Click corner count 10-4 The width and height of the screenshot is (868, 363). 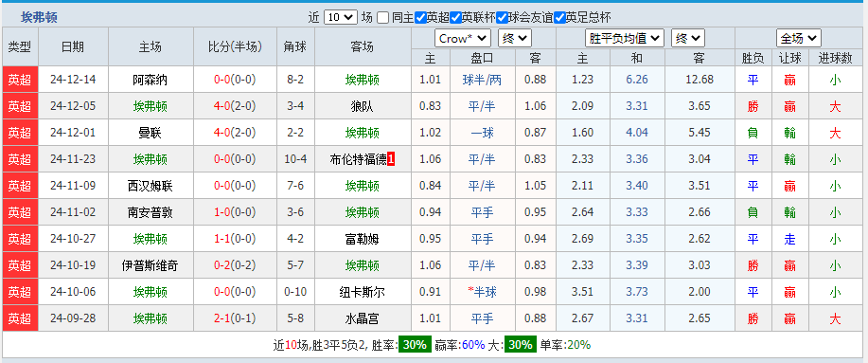[x=295, y=159]
